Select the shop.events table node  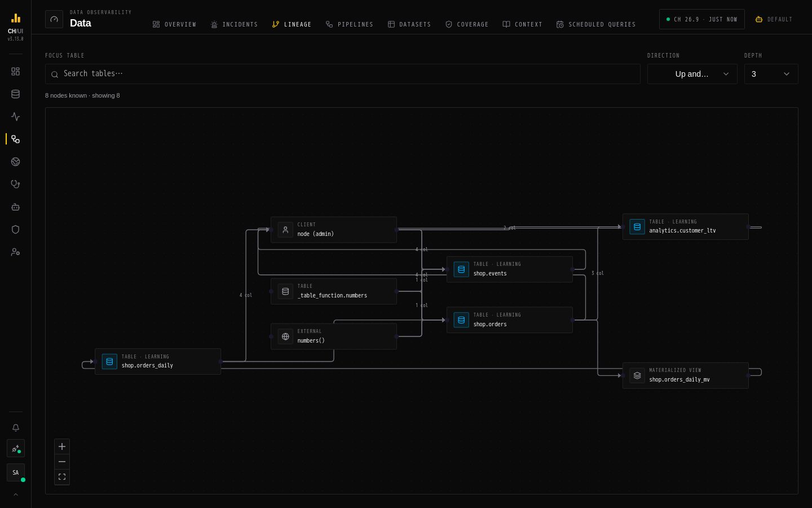coord(510,269)
